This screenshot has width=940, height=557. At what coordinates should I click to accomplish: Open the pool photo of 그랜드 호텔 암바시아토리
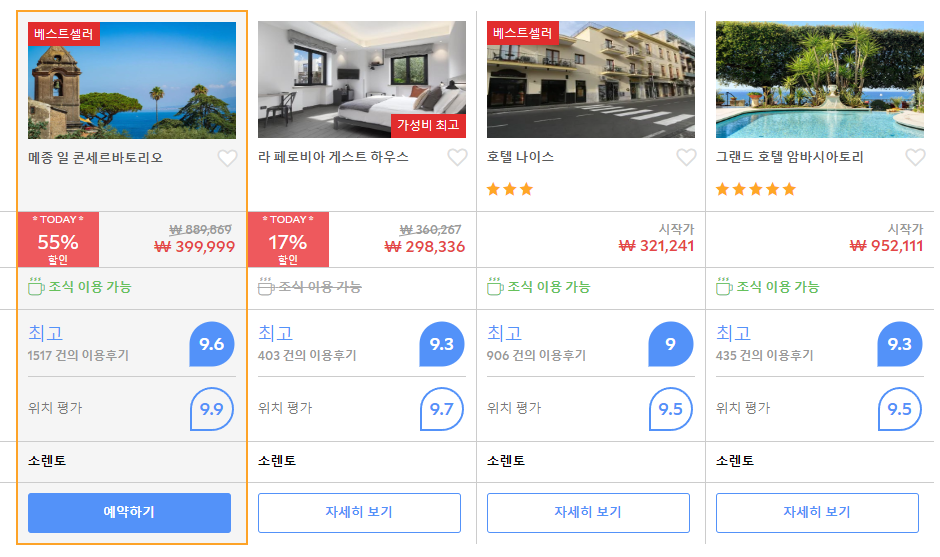coord(820,80)
